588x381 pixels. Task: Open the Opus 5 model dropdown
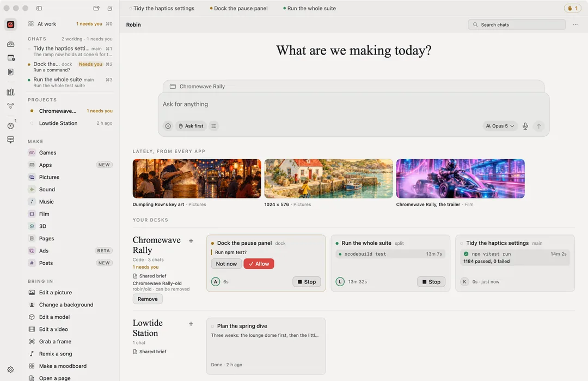pos(500,126)
